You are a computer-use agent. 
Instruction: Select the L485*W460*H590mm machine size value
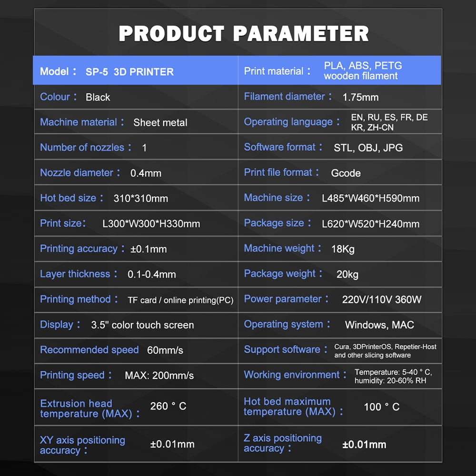pyautogui.click(x=370, y=198)
